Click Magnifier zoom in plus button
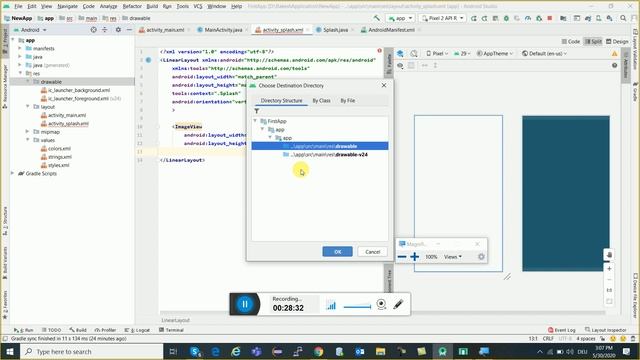 coord(414,257)
